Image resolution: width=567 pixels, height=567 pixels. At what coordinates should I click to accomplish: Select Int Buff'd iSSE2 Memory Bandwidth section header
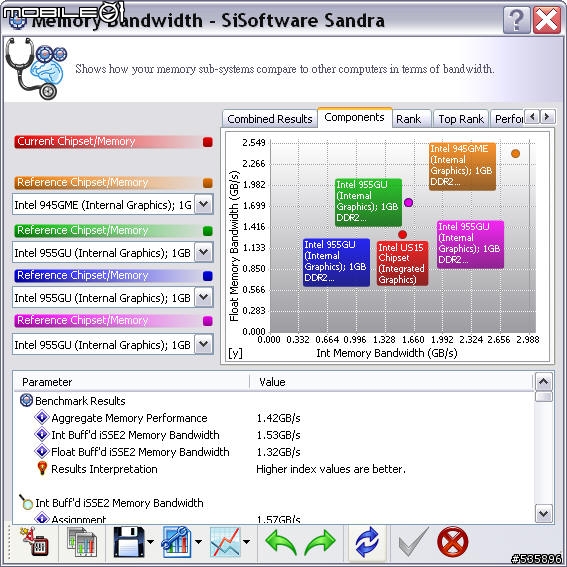coord(273,503)
